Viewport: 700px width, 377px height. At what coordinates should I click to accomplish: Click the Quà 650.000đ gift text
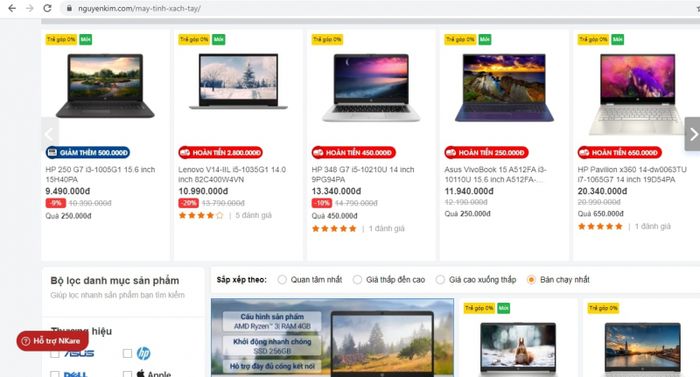(x=600, y=214)
